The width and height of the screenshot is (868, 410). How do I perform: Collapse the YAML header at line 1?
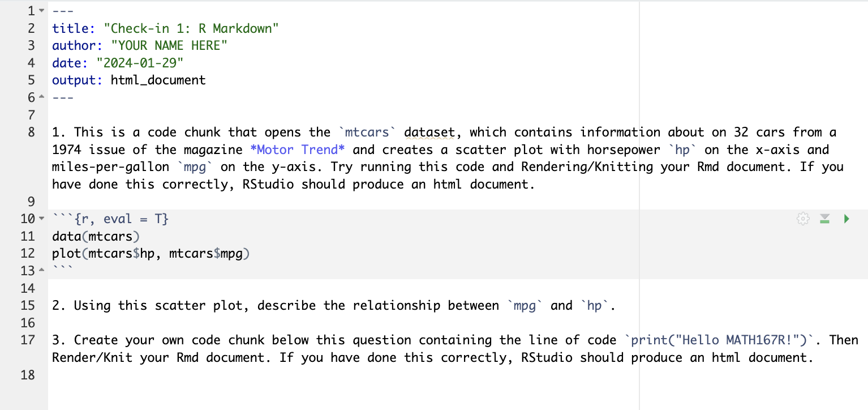[40, 11]
